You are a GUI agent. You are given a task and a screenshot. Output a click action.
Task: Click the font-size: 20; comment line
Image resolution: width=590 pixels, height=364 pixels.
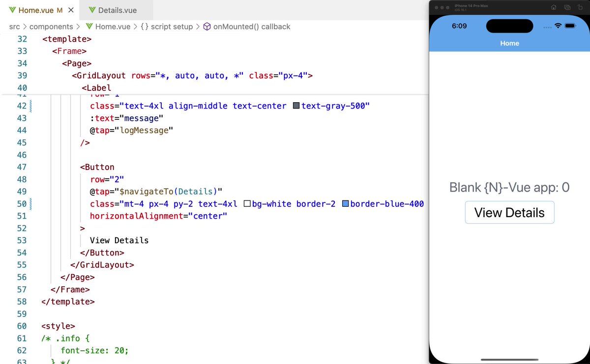tap(94, 351)
